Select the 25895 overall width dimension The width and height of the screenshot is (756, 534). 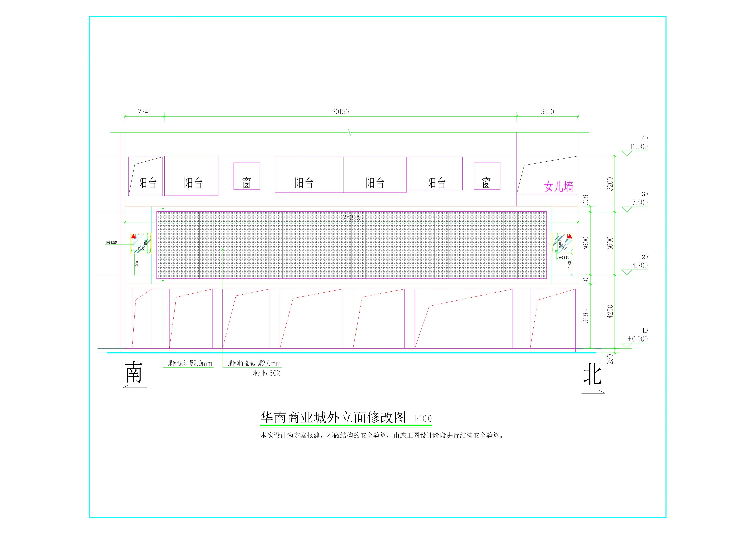coord(352,218)
